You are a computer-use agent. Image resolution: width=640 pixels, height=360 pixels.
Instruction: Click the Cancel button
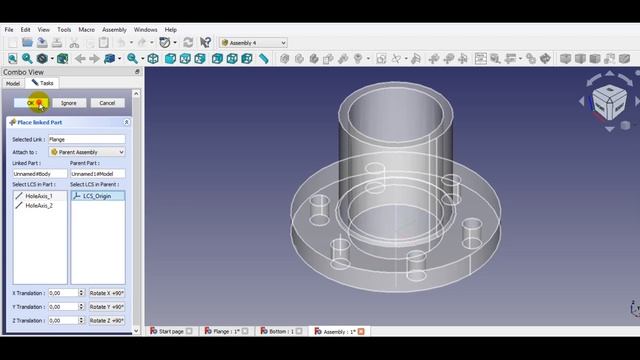pos(107,103)
